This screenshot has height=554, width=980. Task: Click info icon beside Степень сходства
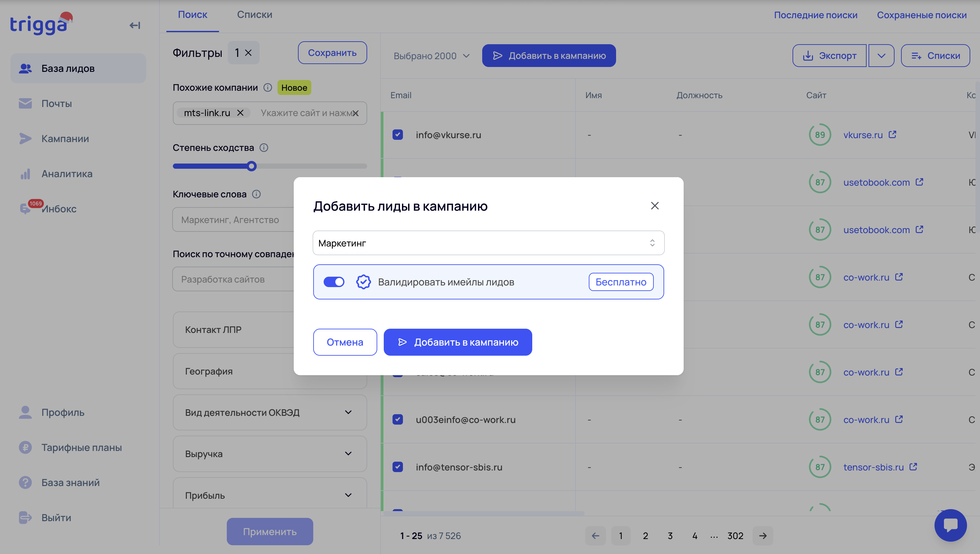(264, 148)
